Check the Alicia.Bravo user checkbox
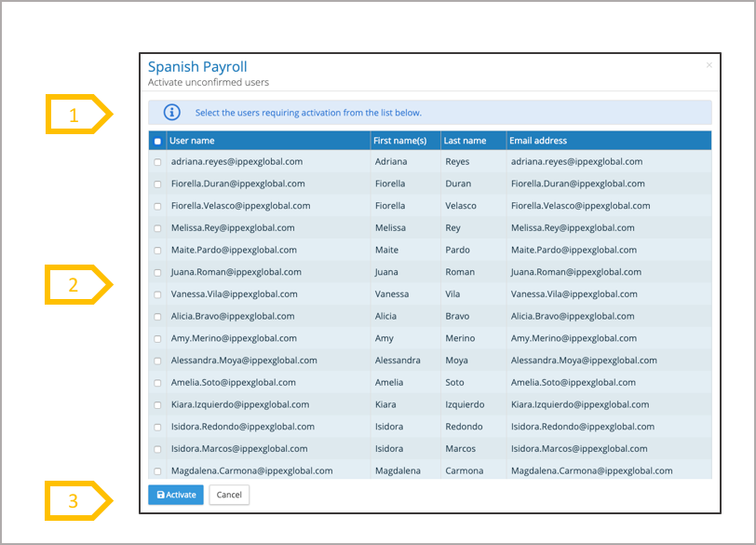This screenshot has height=545, width=756. tap(157, 317)
